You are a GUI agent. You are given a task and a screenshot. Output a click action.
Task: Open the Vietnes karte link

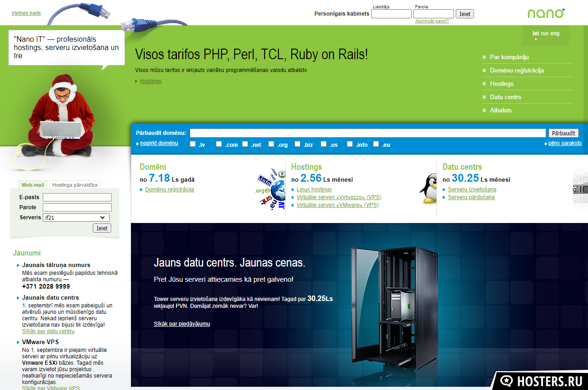[x=26, y=13]
